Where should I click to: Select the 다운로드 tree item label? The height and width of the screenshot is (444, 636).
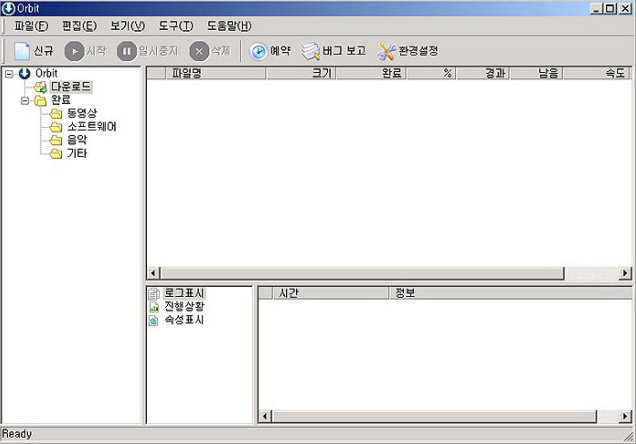click(x=71, y=87)
